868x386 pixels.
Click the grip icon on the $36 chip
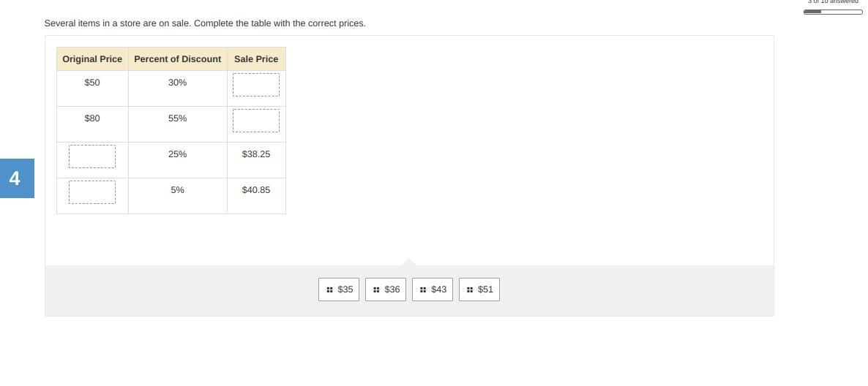(376, 289)
